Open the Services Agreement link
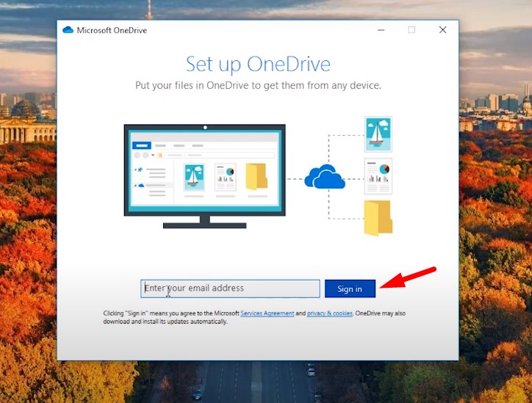This screenshot has width=532, height=403. coord(267,313)
